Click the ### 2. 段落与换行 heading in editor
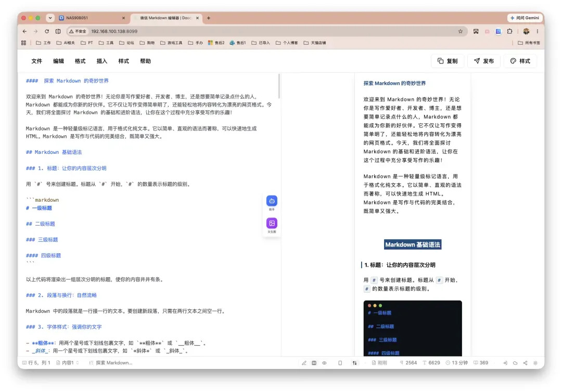The height and width of the screenshot is (392, 562). point(61,295)
